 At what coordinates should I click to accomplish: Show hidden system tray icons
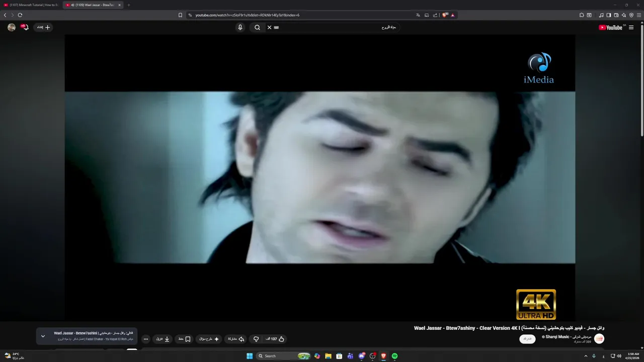[x=586, y=356]
